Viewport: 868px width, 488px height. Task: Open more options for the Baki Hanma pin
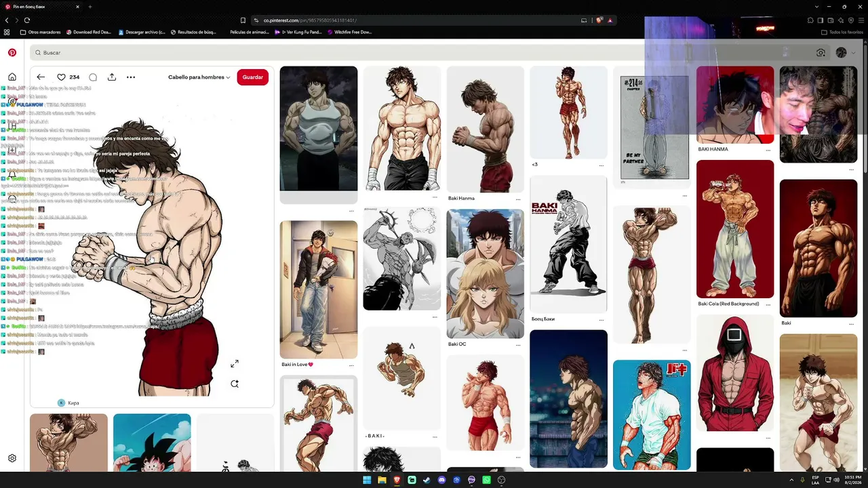(518, 199)
